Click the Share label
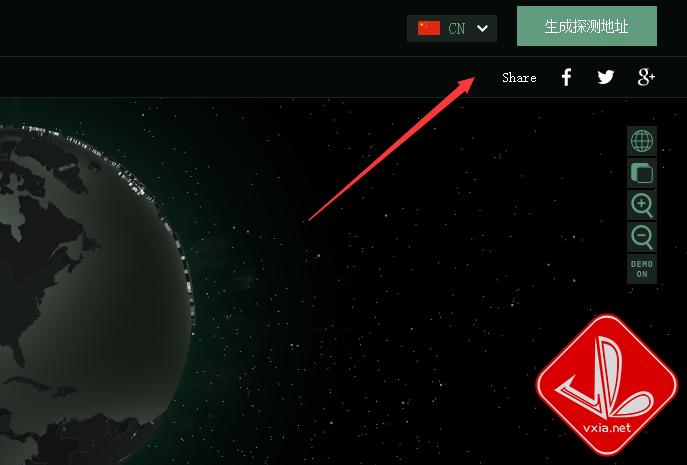Viewport: 687px width, 465px height. click(x=519, y=78)
